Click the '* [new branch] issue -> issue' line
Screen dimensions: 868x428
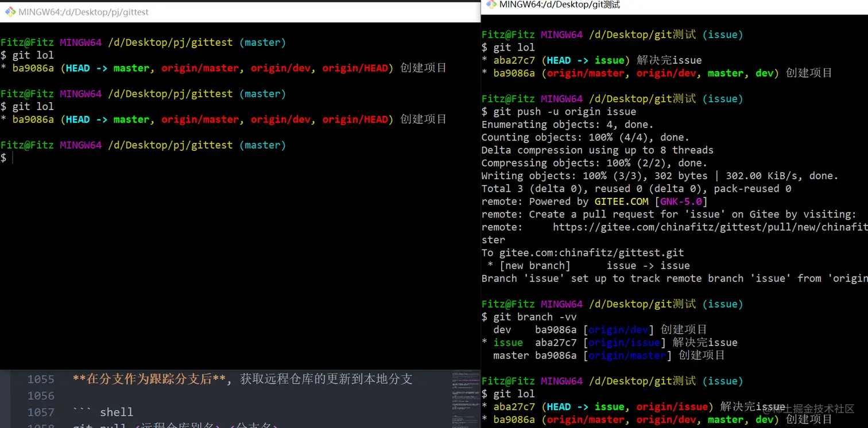(x=588, y=266)
